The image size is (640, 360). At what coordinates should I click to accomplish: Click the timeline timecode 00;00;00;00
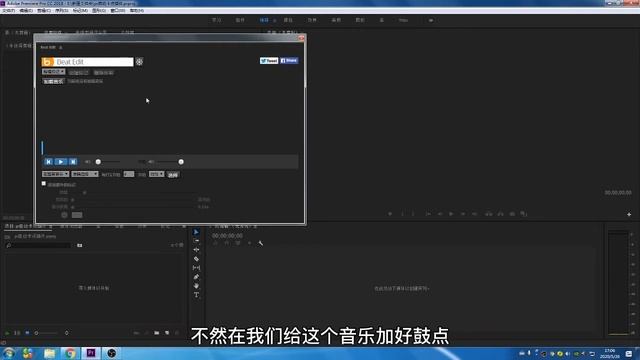coord(227,236)
